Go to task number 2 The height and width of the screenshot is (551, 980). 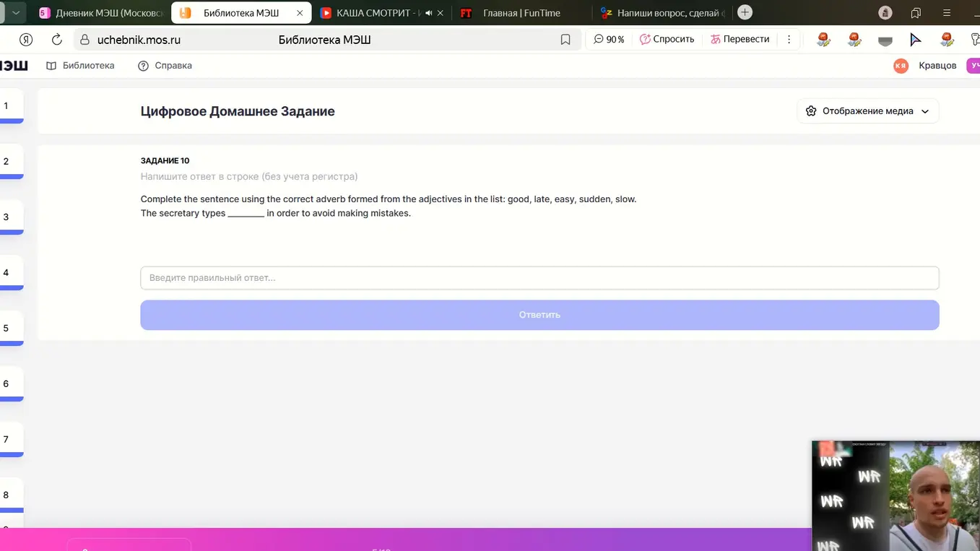[10, 162]
